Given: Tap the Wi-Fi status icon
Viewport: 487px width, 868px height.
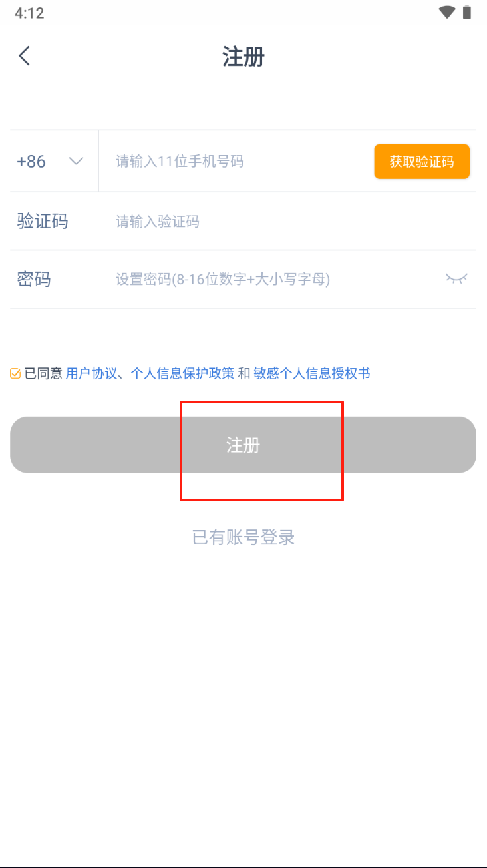Looking at the screenshot, I should [x=447, y=13].
